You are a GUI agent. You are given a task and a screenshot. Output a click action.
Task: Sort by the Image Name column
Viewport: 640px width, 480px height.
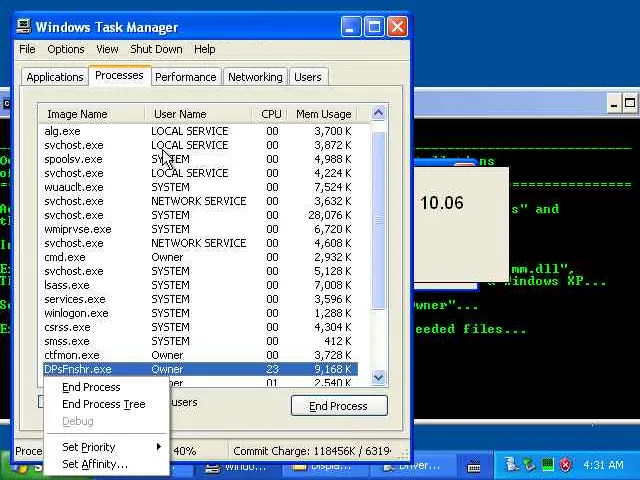(x=92, y=114)
